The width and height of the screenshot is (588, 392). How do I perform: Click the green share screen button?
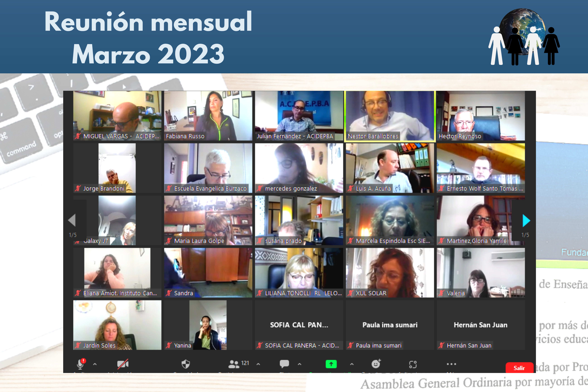pyautogui.click(x=331, y=364)
